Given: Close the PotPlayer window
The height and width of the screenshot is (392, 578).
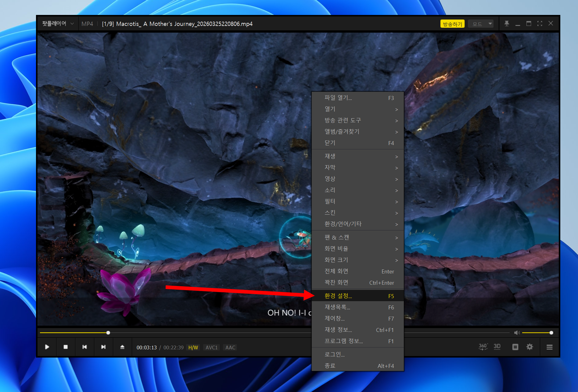Looking at the screenshot, I should pos(551,23).
